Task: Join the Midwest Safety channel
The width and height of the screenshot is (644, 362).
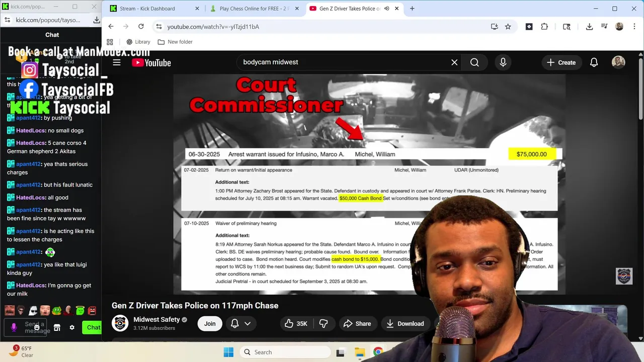Action: [x=210, y=324]
